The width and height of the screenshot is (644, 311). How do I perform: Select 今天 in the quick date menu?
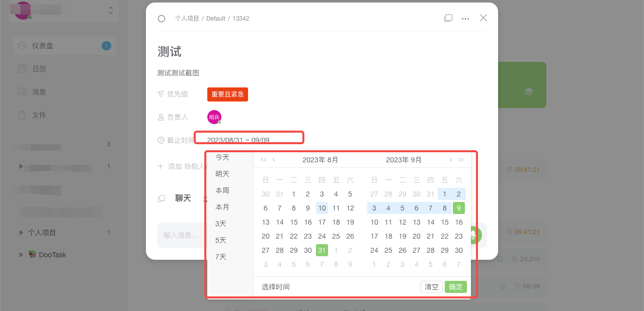click(x=222, y=157)
